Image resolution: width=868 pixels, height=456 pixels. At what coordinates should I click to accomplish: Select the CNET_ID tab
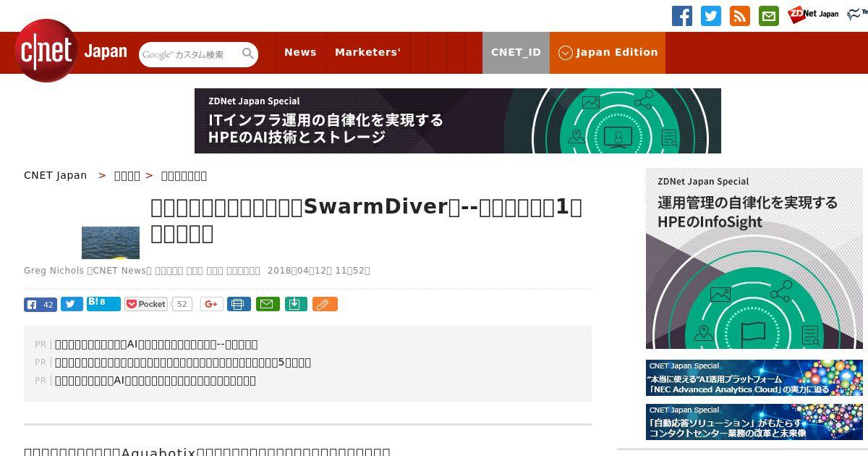[516, 52]
